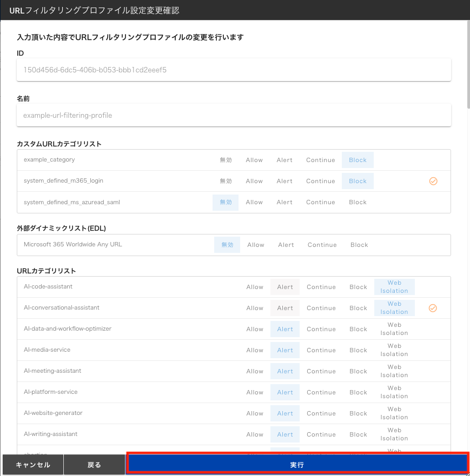Set system_defined_m365_login to 無効

(x=226, y=181)
